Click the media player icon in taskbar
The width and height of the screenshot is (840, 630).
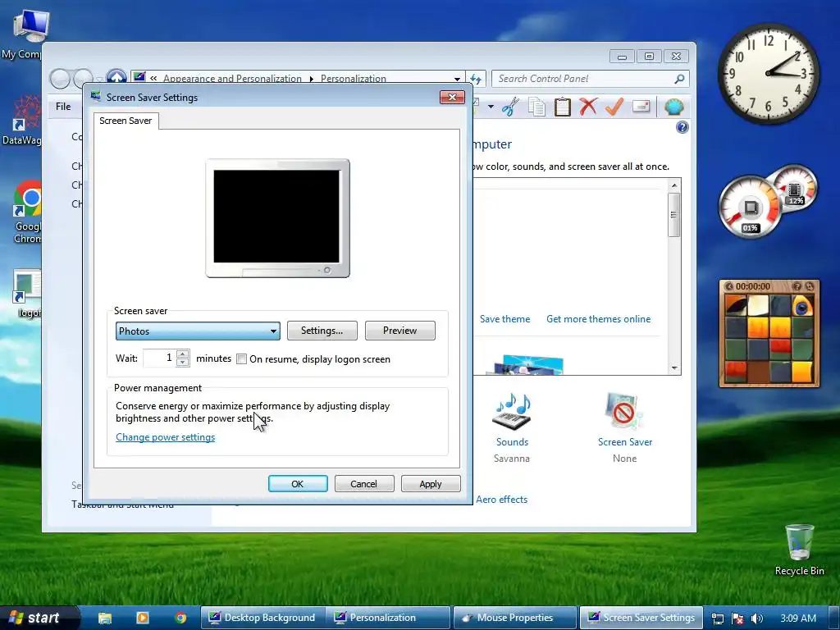(x=143, y=618)
